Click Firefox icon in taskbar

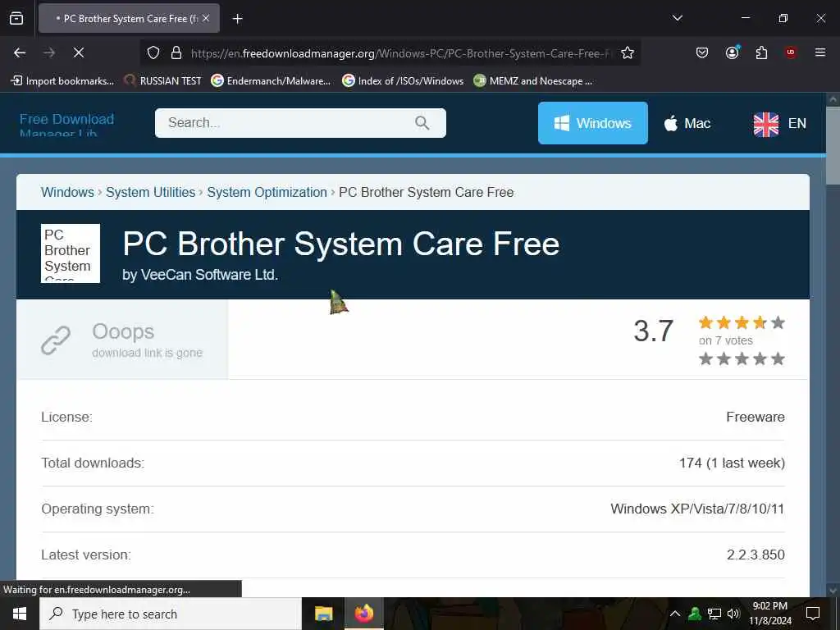click(363, 614)
